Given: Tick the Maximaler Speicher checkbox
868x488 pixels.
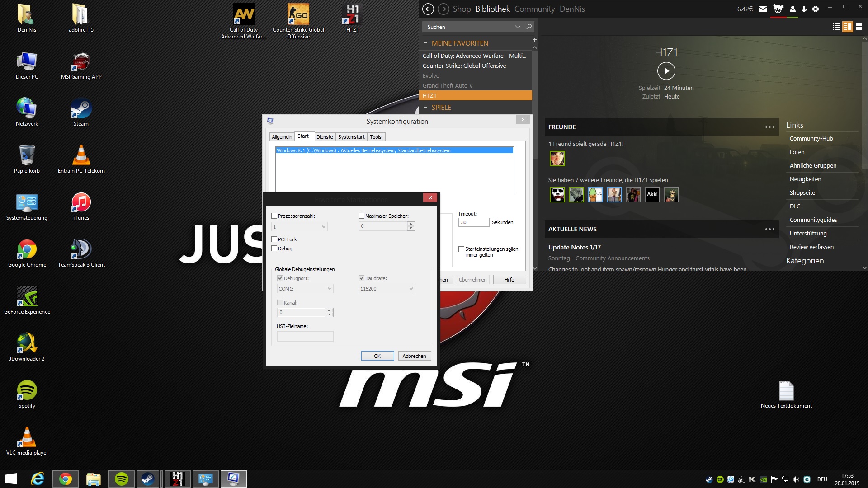Looking at the screenshot, I should 361,216.
